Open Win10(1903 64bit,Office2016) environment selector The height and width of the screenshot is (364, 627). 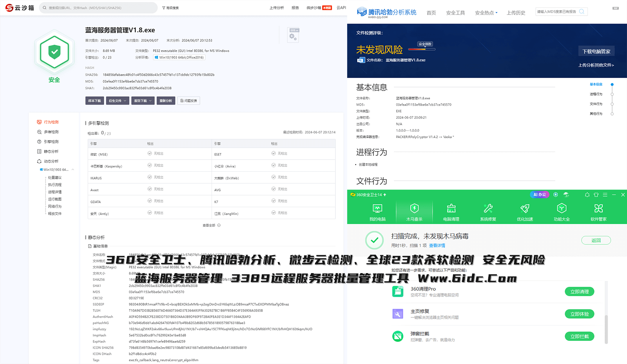pos(179,57)
